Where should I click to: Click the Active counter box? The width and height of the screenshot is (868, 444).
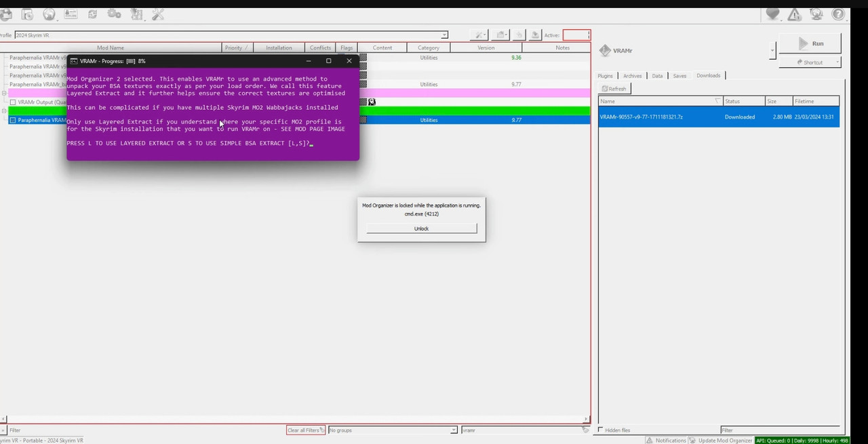(x=576, y=35)
